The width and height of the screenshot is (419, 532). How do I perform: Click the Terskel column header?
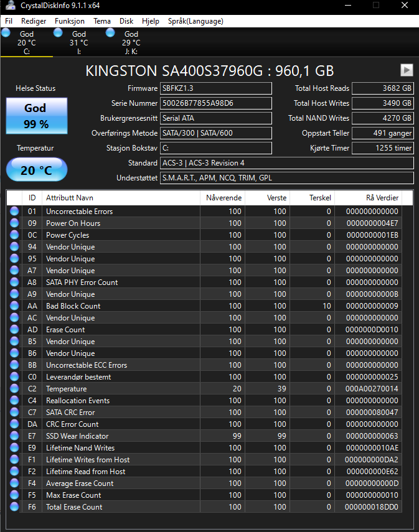[312, 198]
